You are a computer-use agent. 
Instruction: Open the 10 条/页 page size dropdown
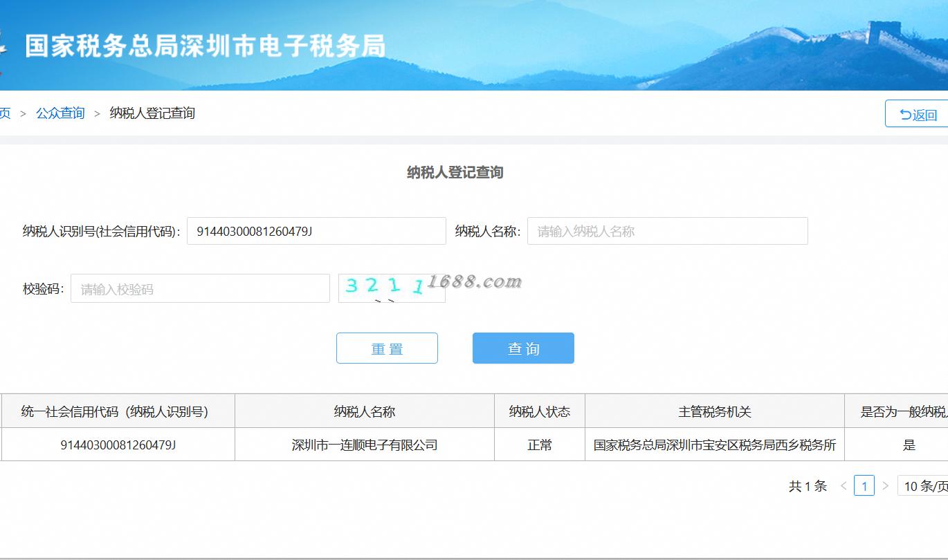click(923, 486)
